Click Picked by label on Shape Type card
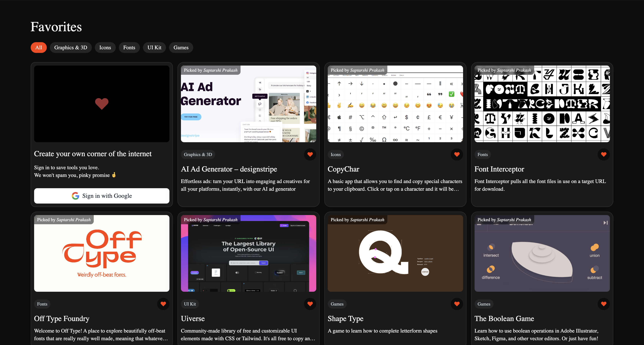Screen dimensions: 644x345 coord(357,220)
